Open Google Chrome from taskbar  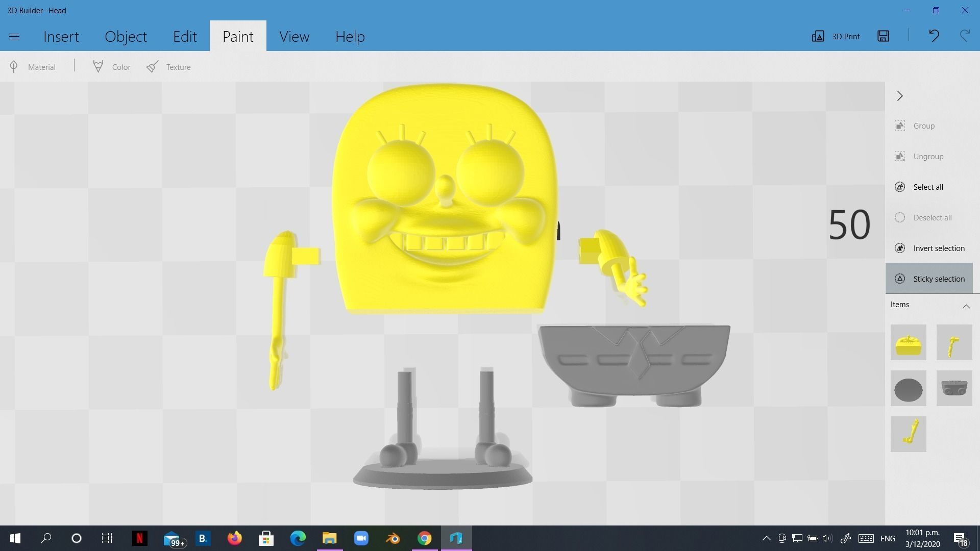pyautogui.click(x=424, y=538)
